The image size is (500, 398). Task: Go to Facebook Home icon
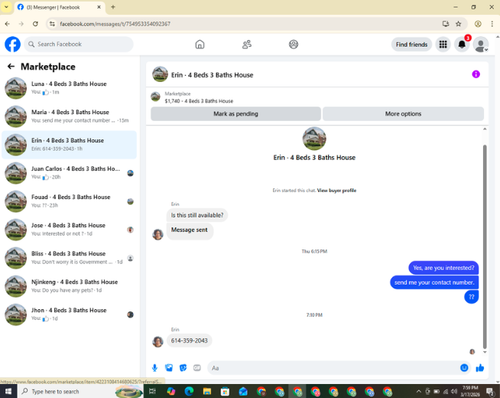coord(200,44)
